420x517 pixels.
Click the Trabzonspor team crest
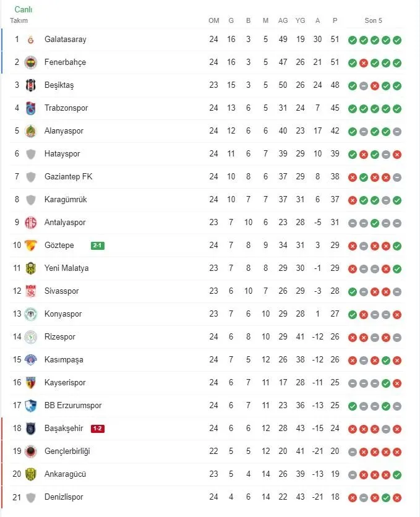click(30, 108)
